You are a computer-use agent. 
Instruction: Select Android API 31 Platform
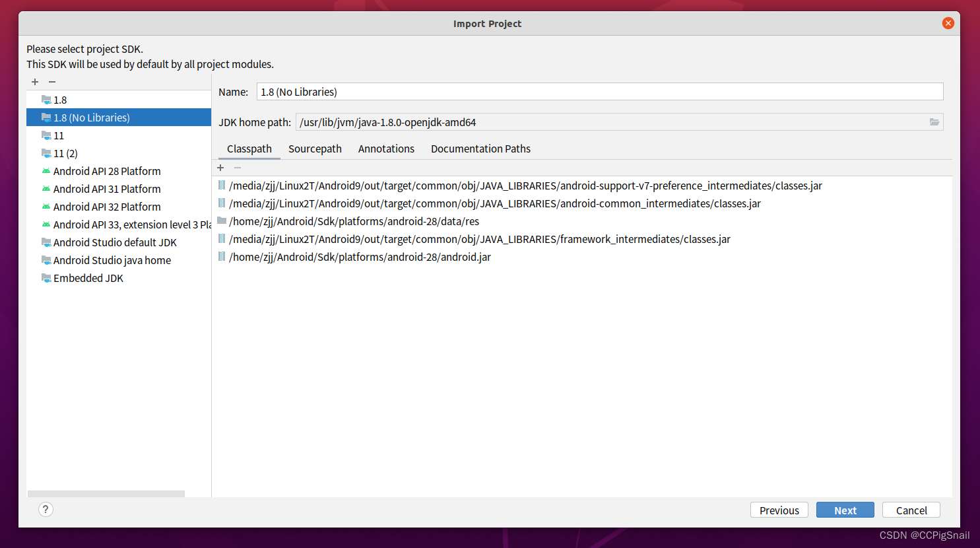point(119,189)
